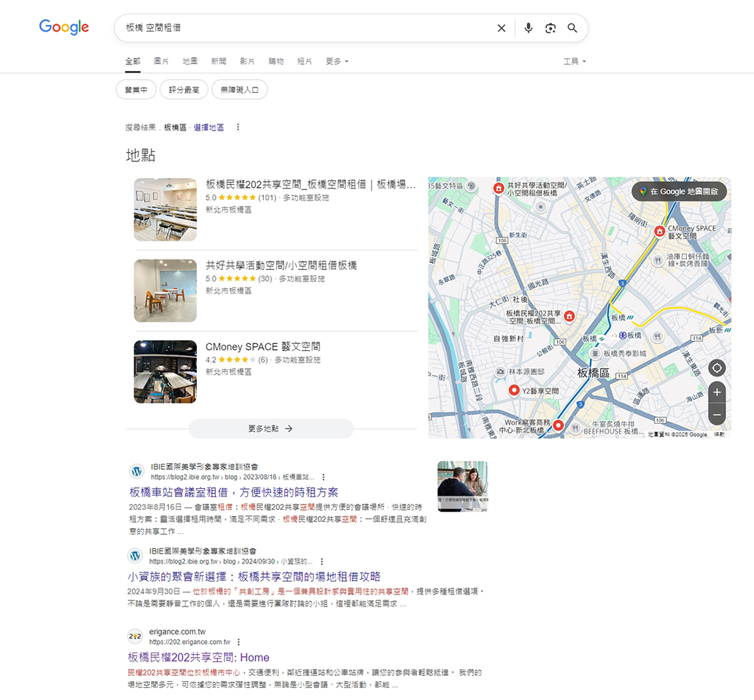Open Google Lens image search icon
Image resolution: width=754 pixels, height=700 pixels.
[x=550, y=28]
